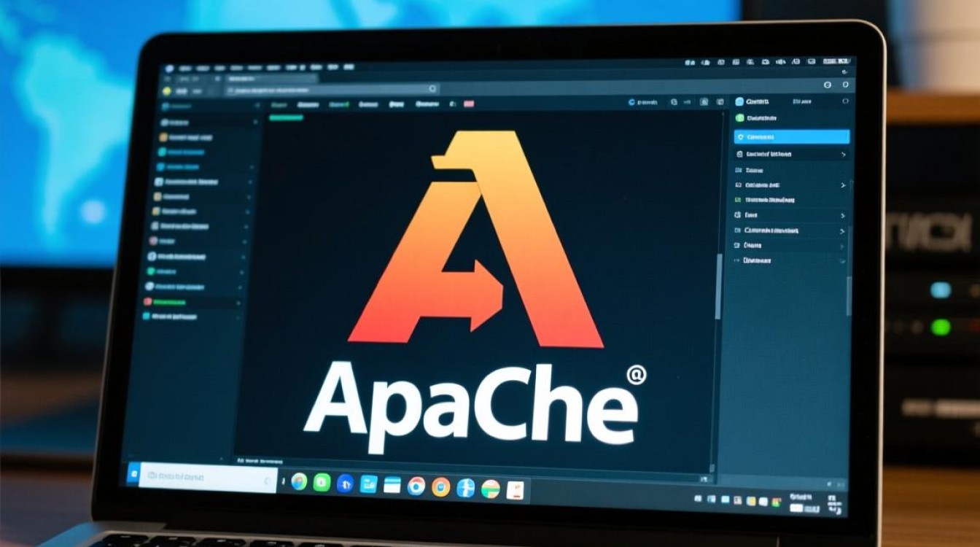Click the green icon in the right panel
The height and width of the screenshot is (547, 980).
coord(740,118)
